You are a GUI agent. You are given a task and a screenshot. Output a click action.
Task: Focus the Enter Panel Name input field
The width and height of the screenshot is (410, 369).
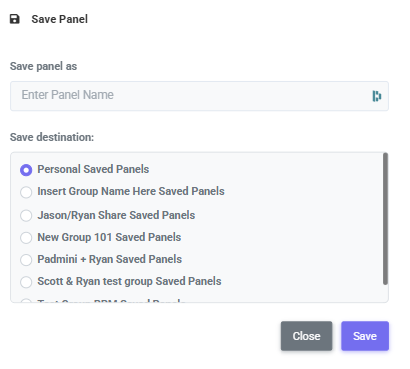tap(199, 96)
